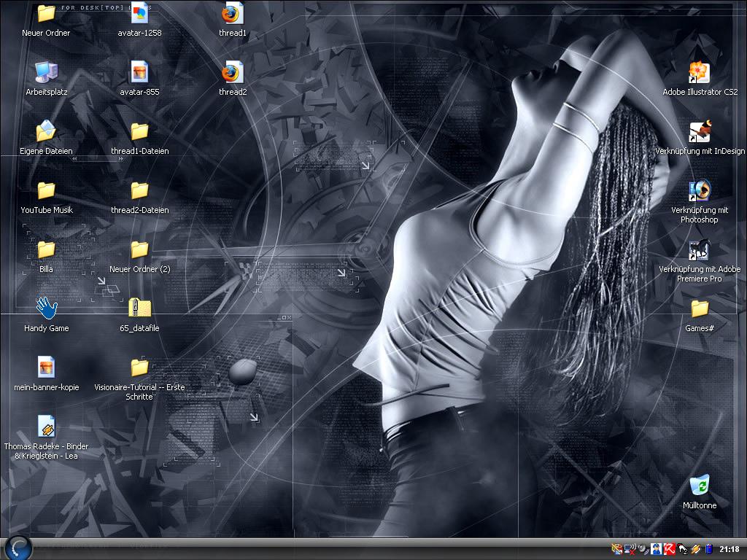
Task: Click the Winamp lightning bolt tray icon
Action: [695, 549]
